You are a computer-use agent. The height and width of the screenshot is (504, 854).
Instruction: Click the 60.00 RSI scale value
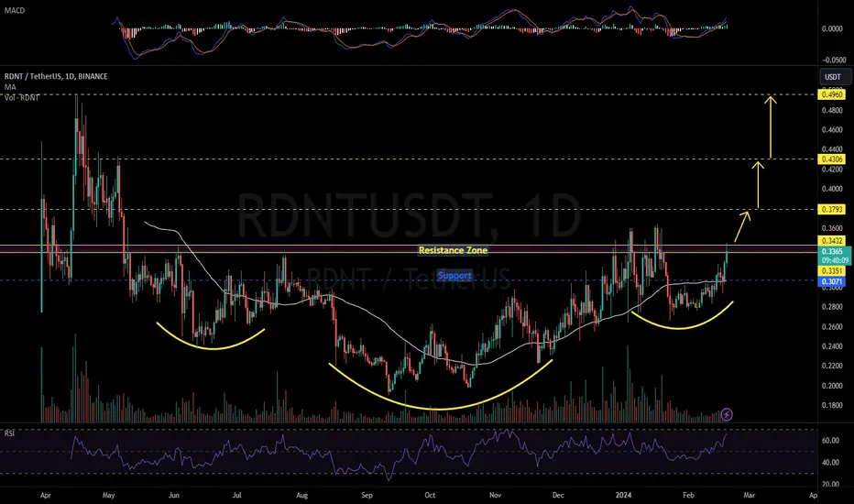830,440
